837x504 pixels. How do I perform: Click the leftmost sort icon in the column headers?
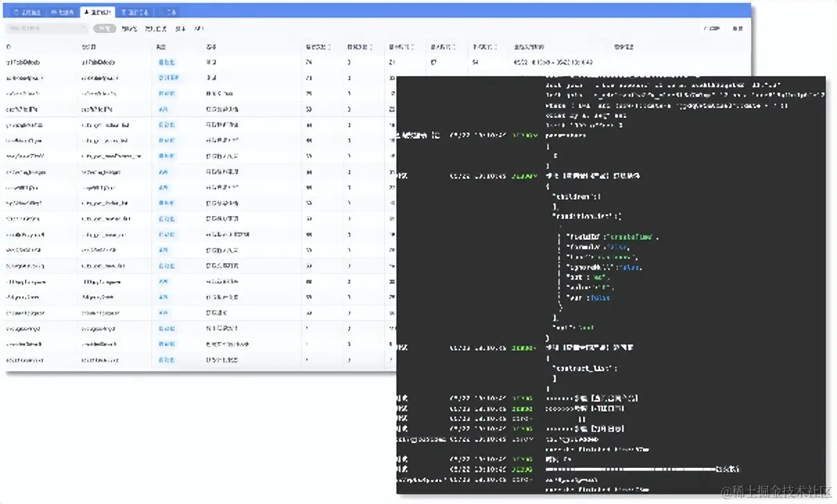tap(329, 47)
